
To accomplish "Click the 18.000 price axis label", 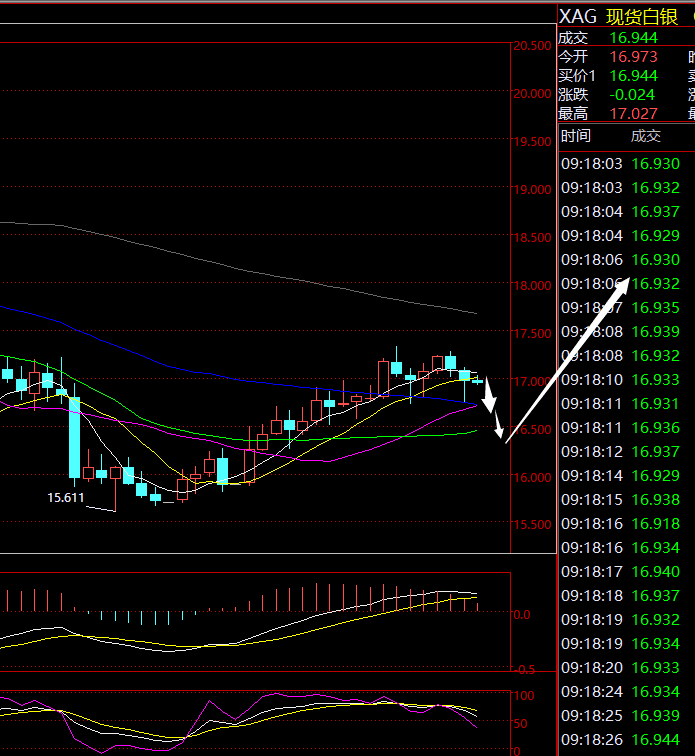I will (x=532, y=285).
